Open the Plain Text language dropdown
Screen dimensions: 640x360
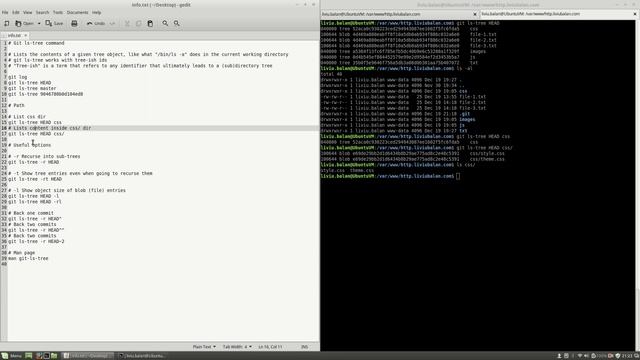[x=204, y=347]
